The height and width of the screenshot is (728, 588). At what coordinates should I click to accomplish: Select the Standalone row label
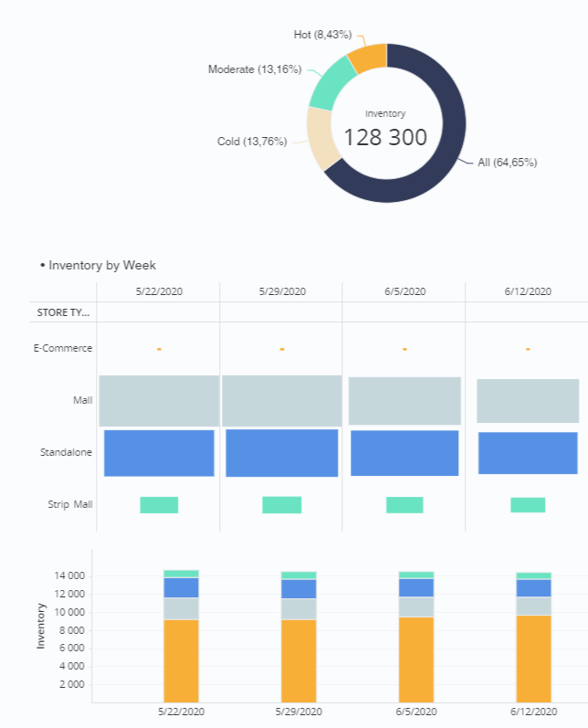point(66,452)
